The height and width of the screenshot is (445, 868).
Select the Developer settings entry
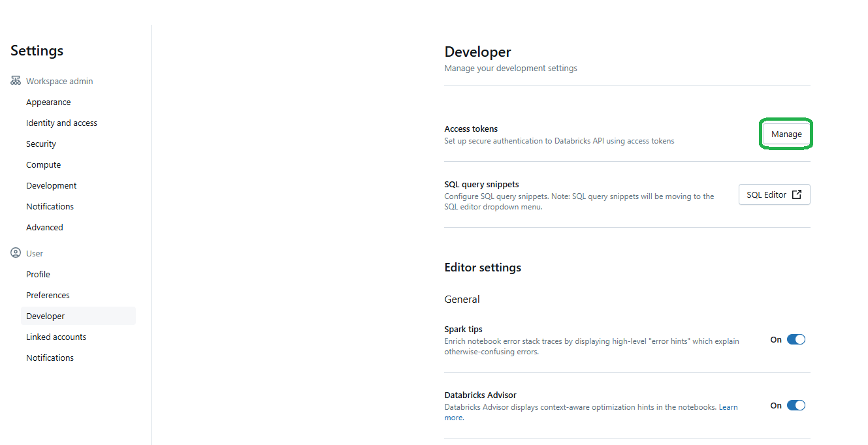[x=45, y=316]
